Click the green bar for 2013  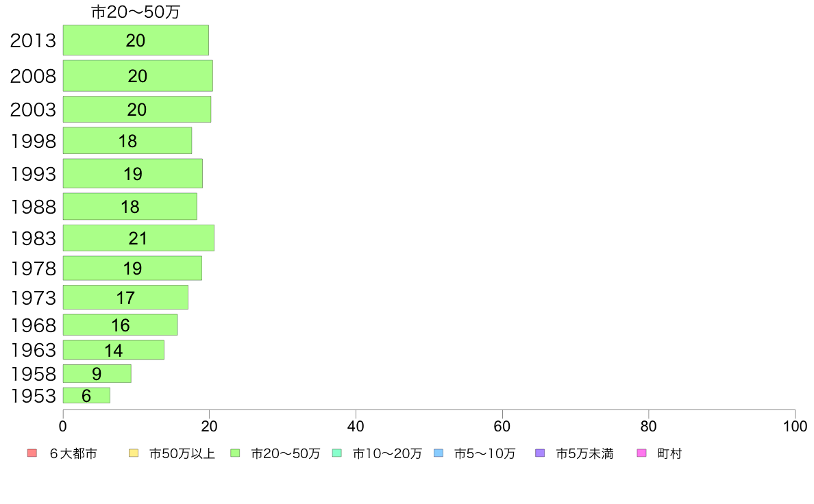[x=136, y=40]
